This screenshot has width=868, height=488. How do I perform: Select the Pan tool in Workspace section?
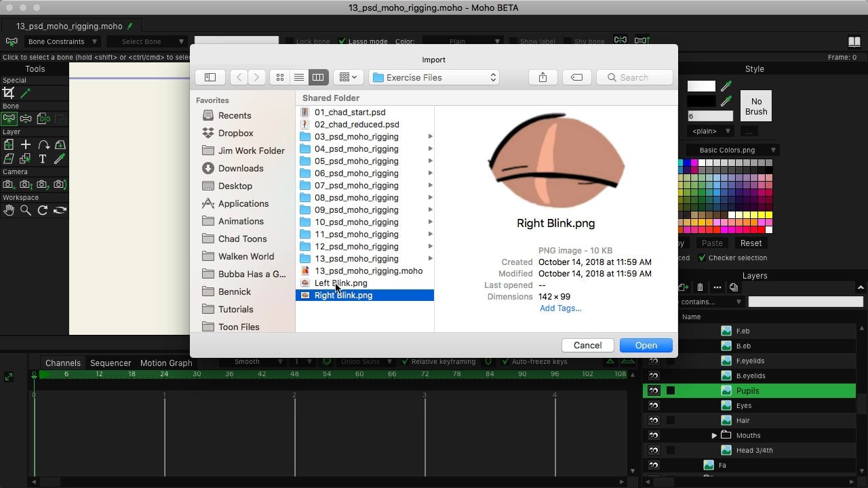8,209
